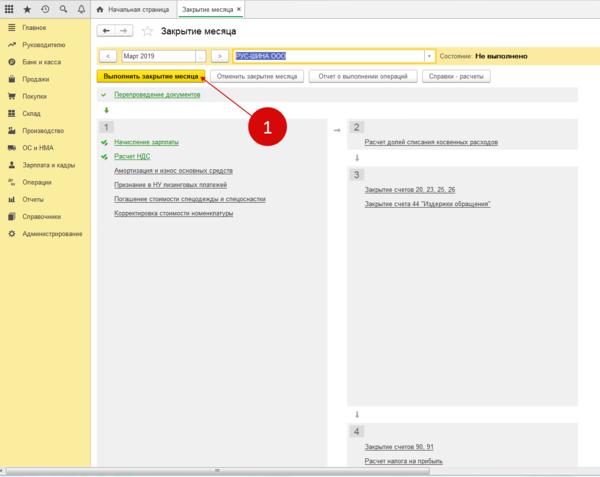The width and height of the screenshot is (600, 477).
Task: Open notifications bell icon
Action: [81, 9]
